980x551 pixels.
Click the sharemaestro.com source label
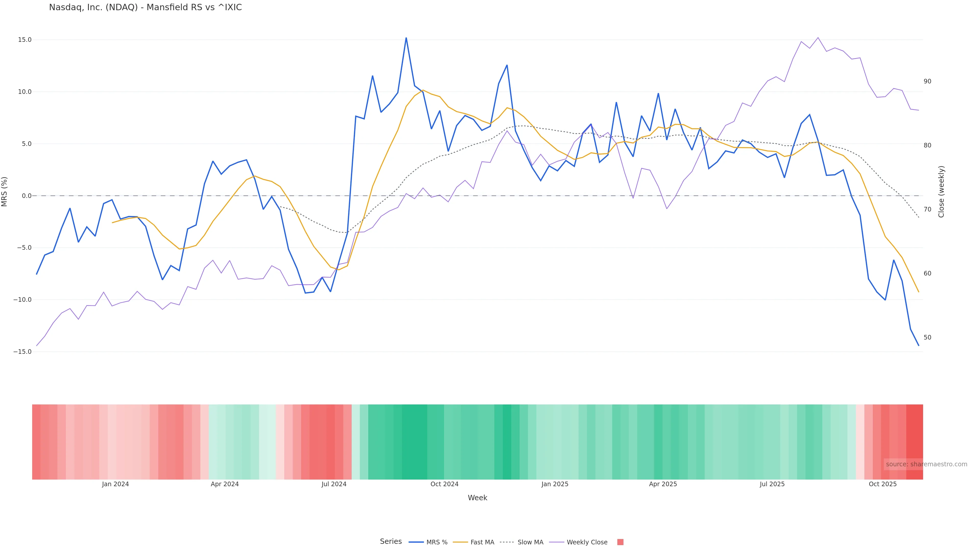pos(926,464)
